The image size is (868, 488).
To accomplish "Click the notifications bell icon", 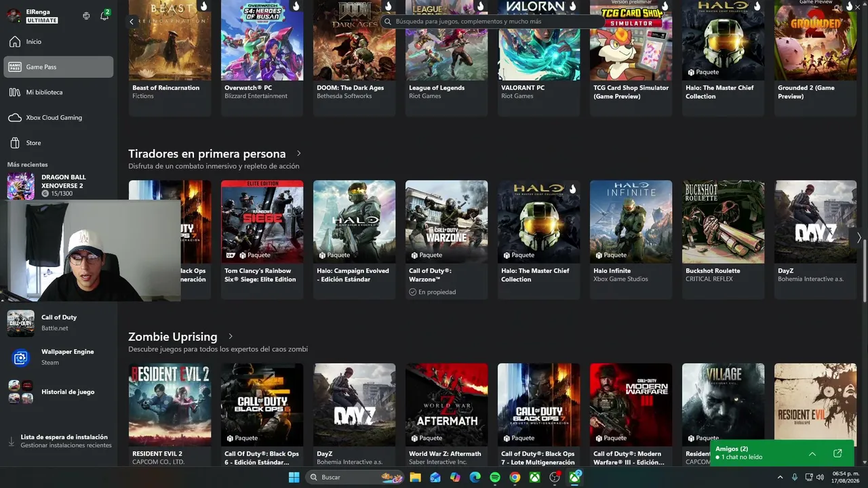I will (x=104, y=16).
